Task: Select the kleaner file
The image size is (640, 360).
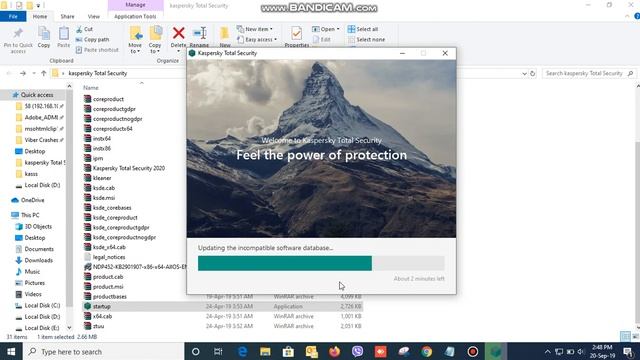Action: [x=102, y=178]
